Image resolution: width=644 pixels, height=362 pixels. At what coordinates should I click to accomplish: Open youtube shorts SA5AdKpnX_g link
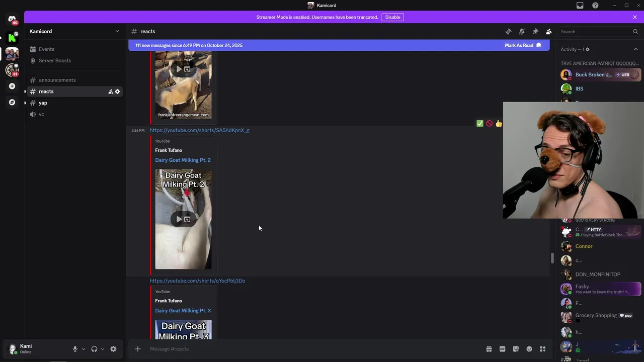[199, 130]
